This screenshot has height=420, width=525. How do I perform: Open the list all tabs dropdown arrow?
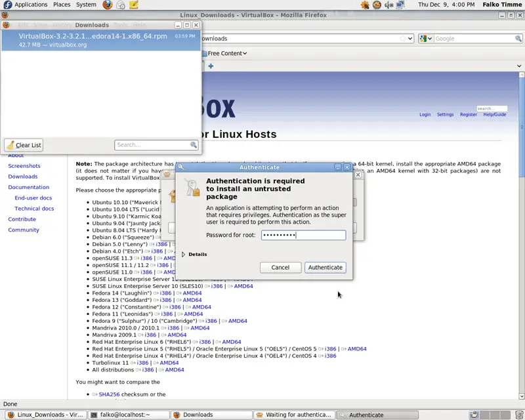click(519, 66)
